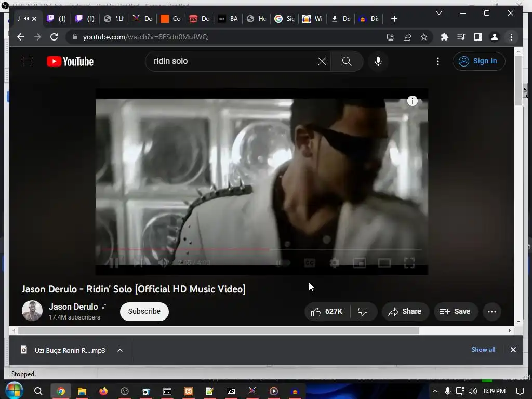
Task: Click the YouTube search magnifier button
Action: (x=347, y=61)
